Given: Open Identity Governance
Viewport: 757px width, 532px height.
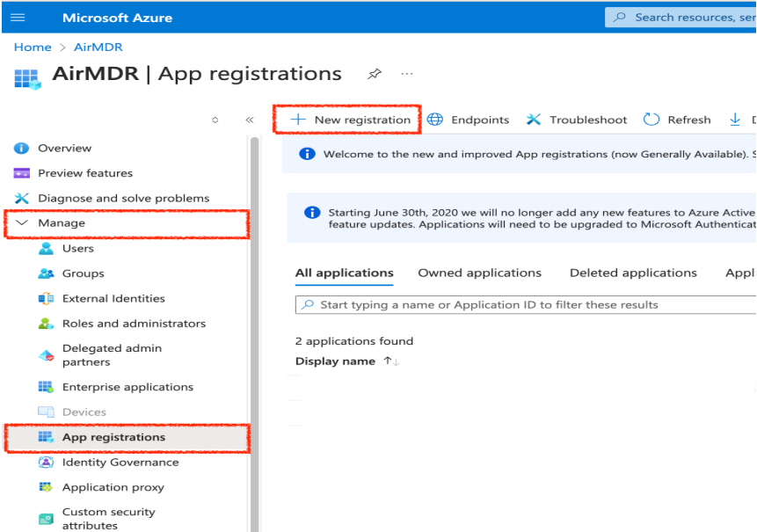Looking at the screenshot, I should tap(120, 463).
